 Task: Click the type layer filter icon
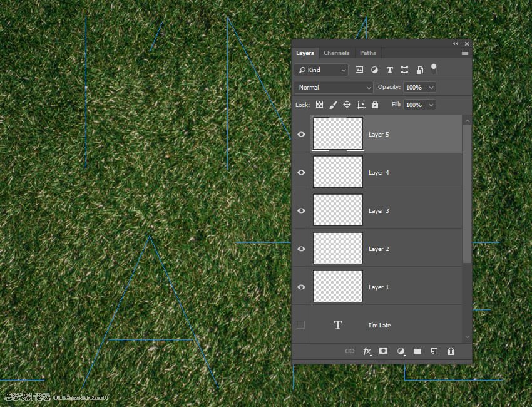(389, 70)
